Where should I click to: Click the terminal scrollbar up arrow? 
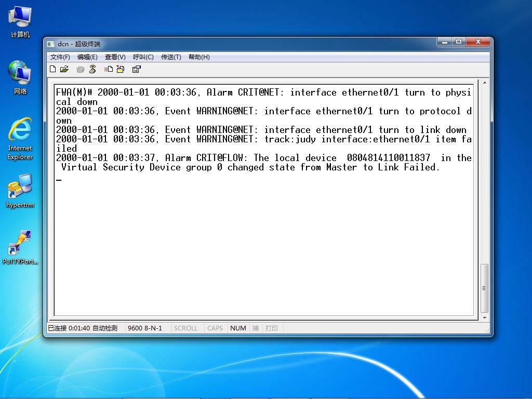coord(485,83)
